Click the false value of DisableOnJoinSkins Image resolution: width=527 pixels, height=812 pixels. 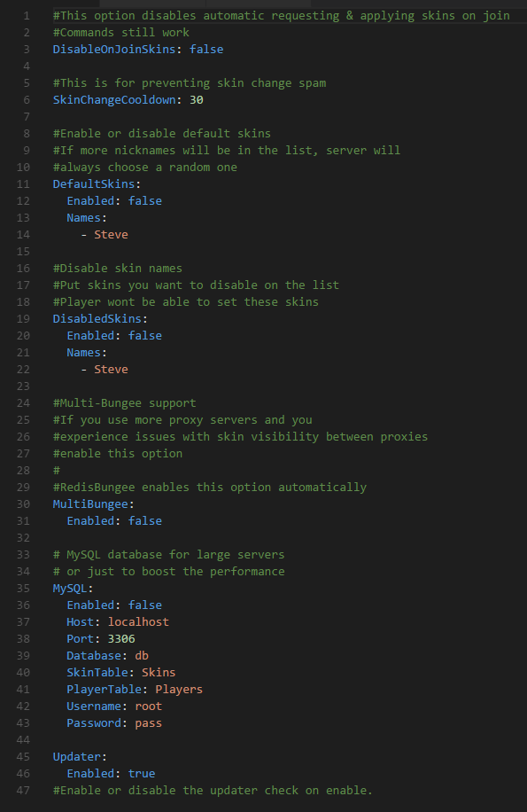(206, 49)
